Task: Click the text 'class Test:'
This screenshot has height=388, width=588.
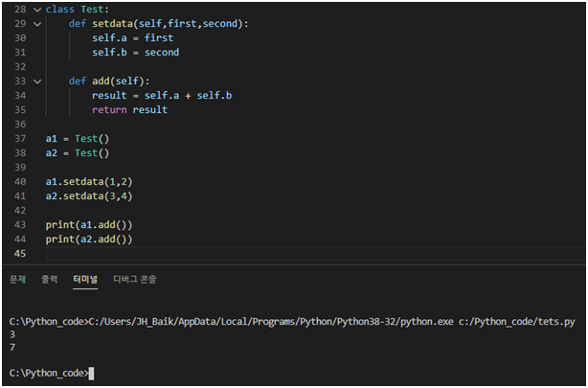Action: pyautogui.click(x=78, y=10)
